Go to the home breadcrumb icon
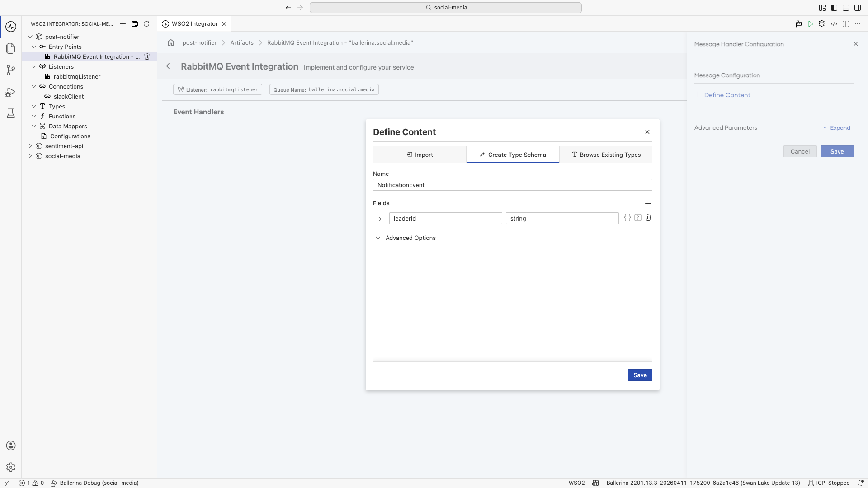The image size is (868, 488). [171, 42]
